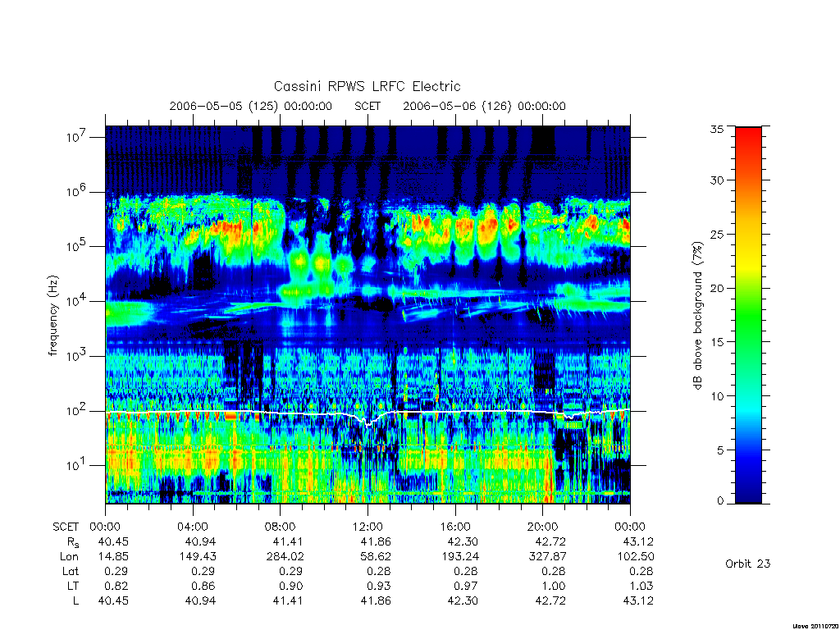Select Lon value '327.87'
Image resolution: width=840 pixels, height=630 pixels.
coord(547,557)
